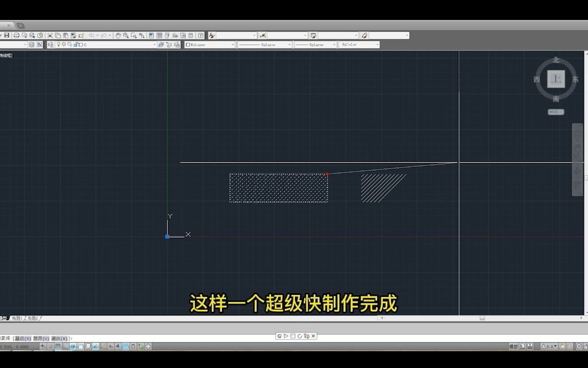The height and width of the screenshot is (368, 588).
Task: Click 上 on the ViewCube
Action: coord(555,78)
